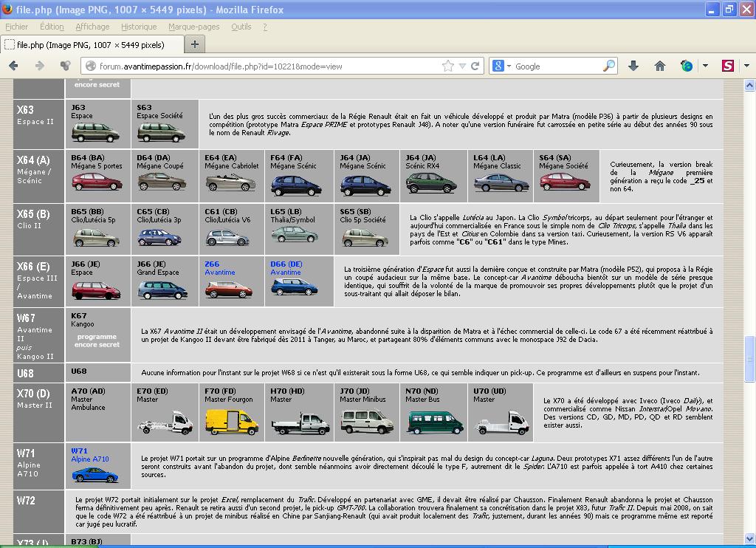Click the Forward navigation arrow
The width and height of the screenshot is (756, 548).
[x=40, y=66]
